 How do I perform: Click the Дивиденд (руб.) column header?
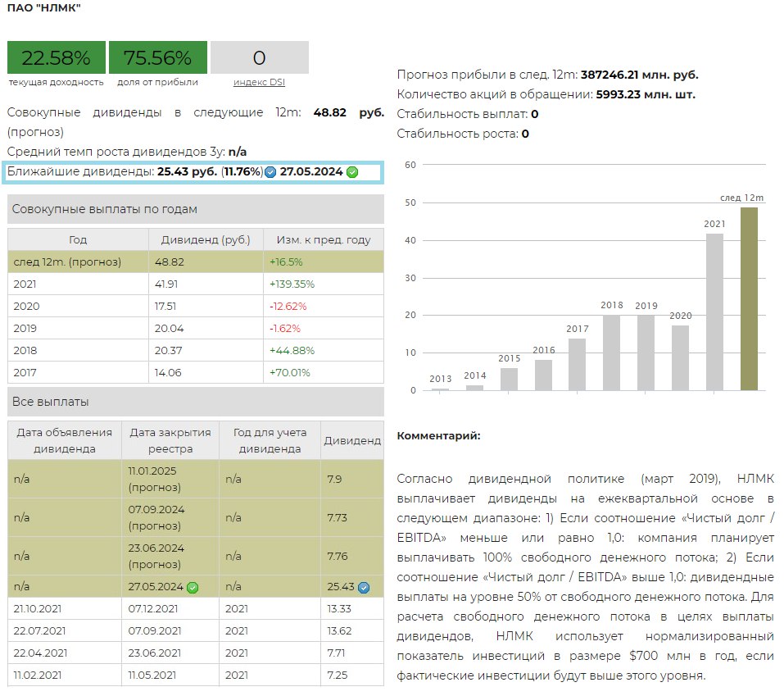click(205, 240)
